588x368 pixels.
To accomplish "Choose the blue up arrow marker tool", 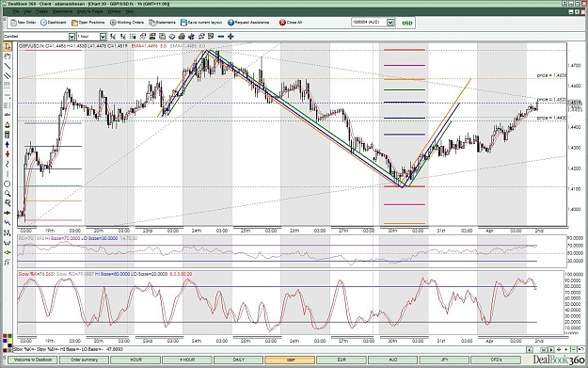I will (x=8, y=144).
